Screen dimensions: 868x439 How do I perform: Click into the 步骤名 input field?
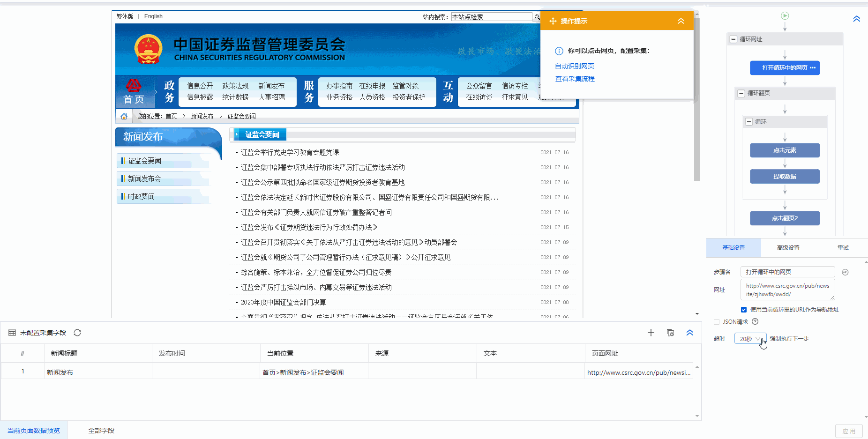pyautogui.click(x=787, y=272)
